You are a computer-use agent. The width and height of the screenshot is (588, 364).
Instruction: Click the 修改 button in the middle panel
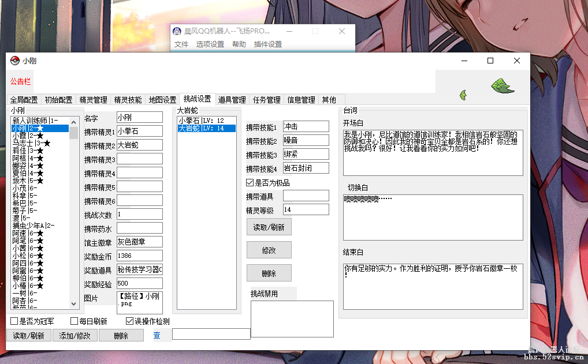(x=269, y=250)
